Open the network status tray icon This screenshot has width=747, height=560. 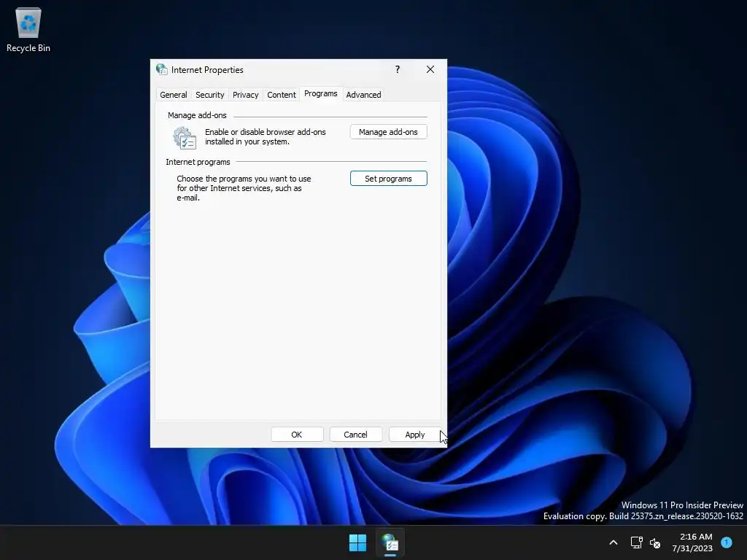tap(636, 542)
